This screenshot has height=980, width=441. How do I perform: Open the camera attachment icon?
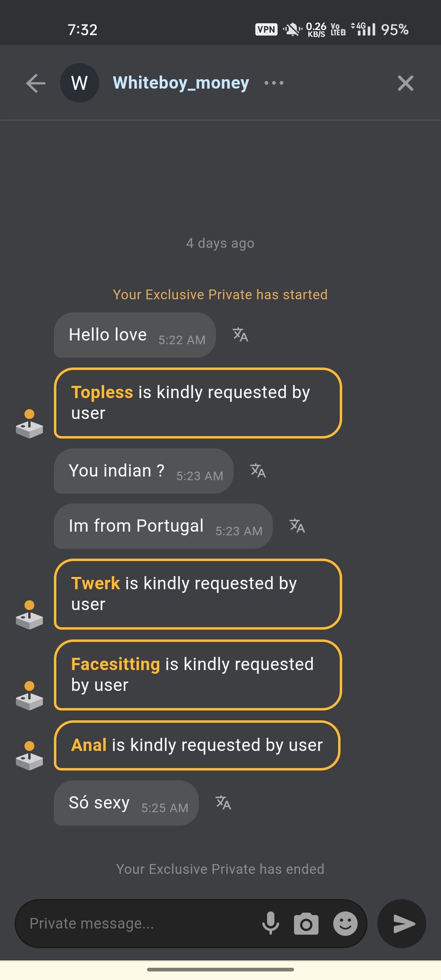(x=306, y=924)
